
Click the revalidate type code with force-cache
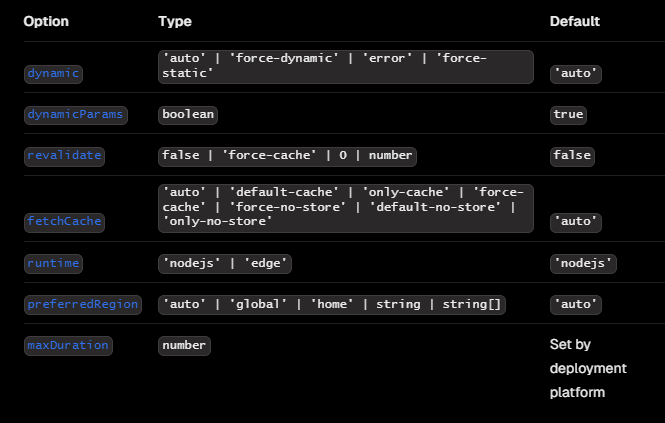[x=287, y=156]
